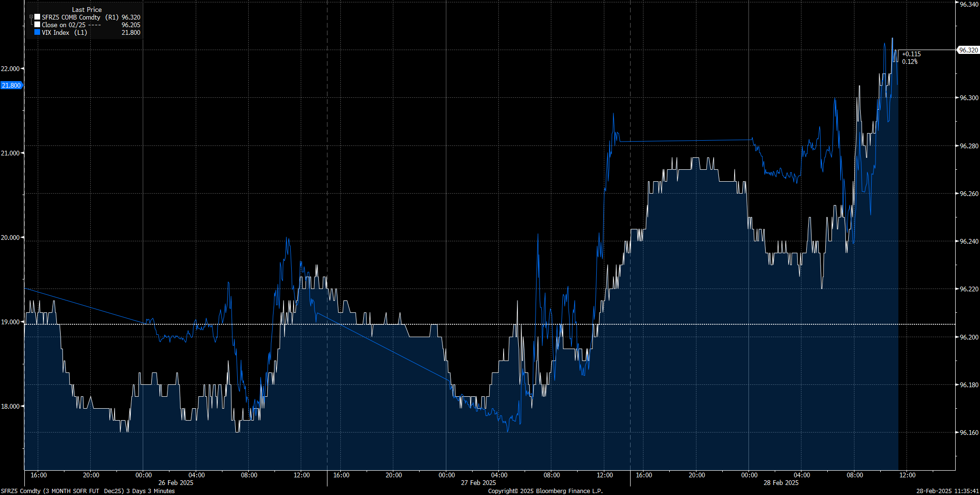The image size is (980, 495).
Task: Click the Last Price legend header
Action: pos(87,10)
